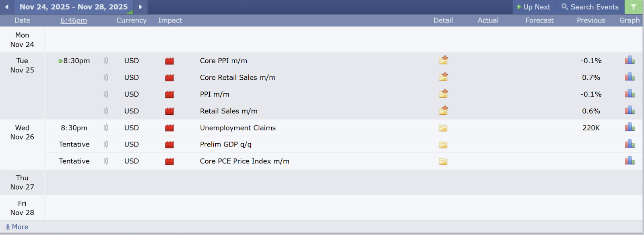644x235 pixels.
Task: Go to previous week arrow
Action: point(7,7)
